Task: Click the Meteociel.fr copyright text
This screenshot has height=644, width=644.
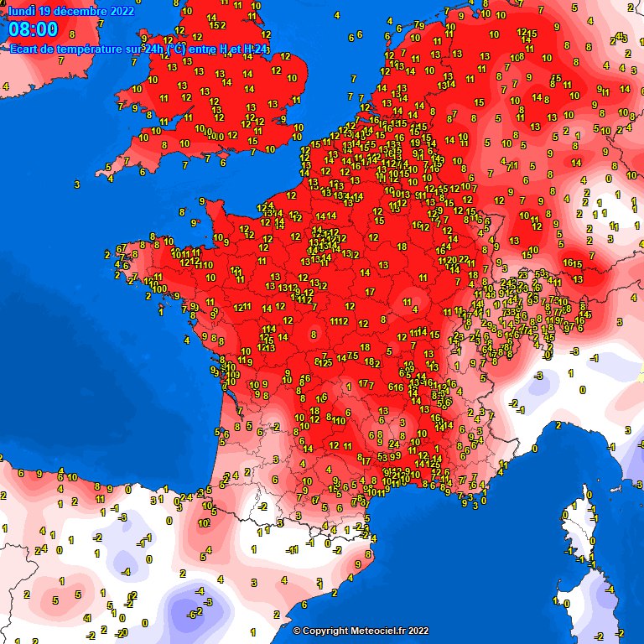Action: pyautogui.click(x=361, y=631)
